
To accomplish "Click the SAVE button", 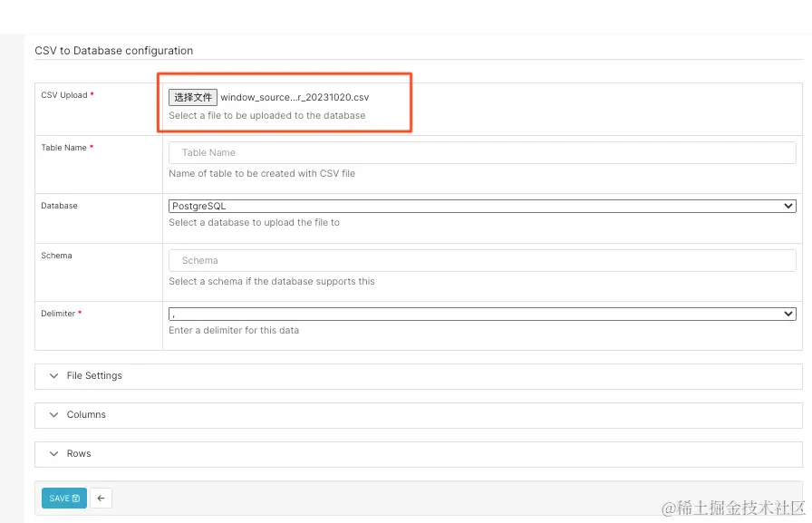I will click(x=64, y=499).
